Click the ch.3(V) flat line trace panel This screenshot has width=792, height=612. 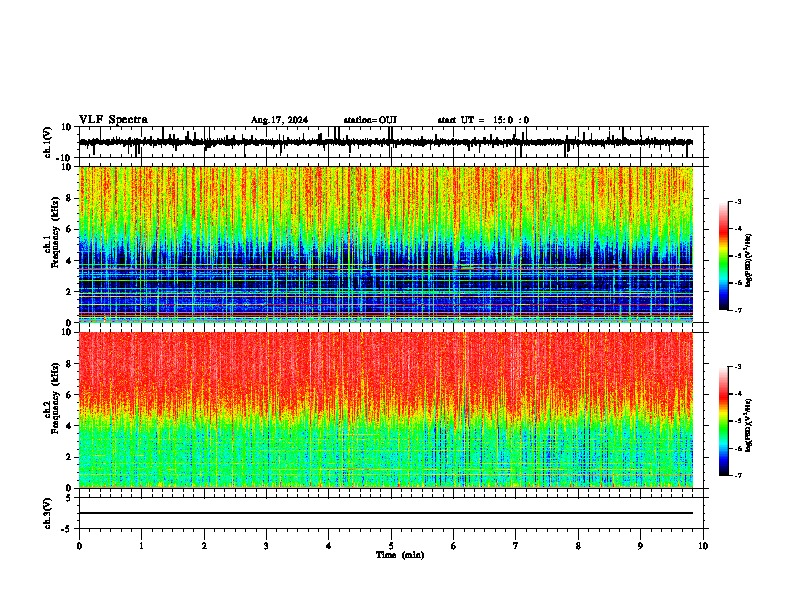point(391,513)
